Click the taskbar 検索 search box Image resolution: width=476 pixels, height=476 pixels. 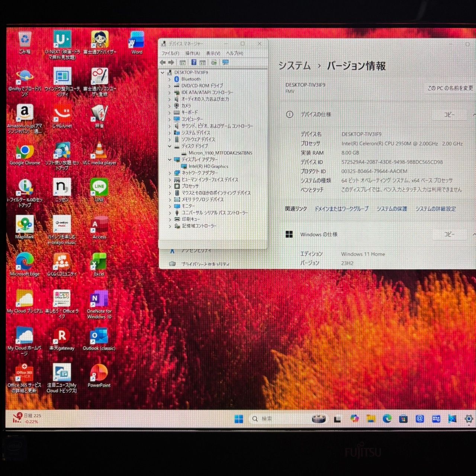click(x=279, y=419)
